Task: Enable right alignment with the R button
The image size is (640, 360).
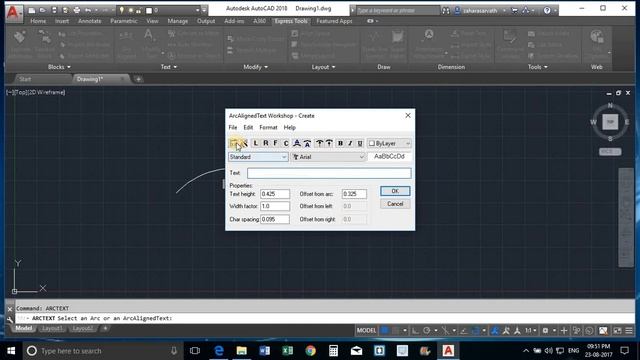Action: [265, 143]
